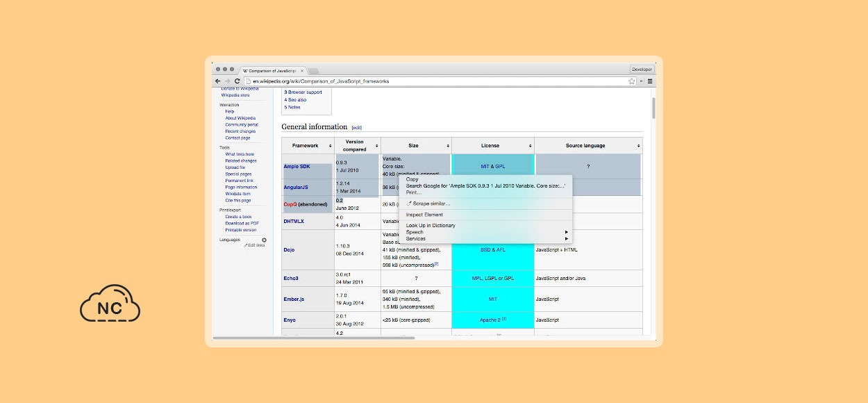The image size is (868, 403).
Task: Click Apache 2 license in Enyo row
Action: click(x=490, y=320)
